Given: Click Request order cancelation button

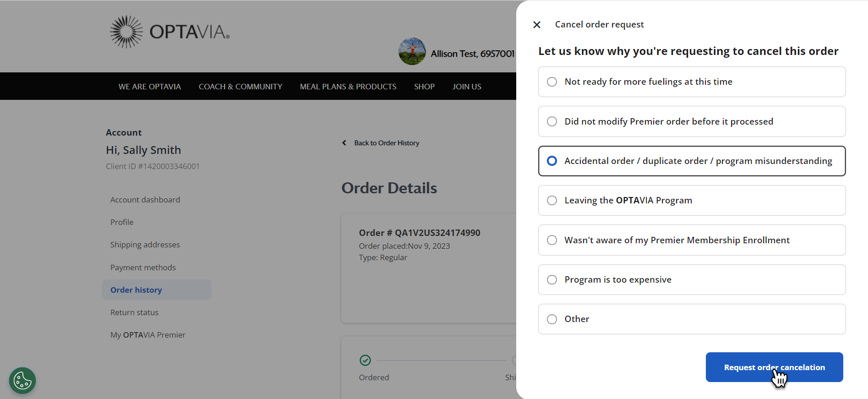Looking at the screenshot, I should (x=774, y=367).
